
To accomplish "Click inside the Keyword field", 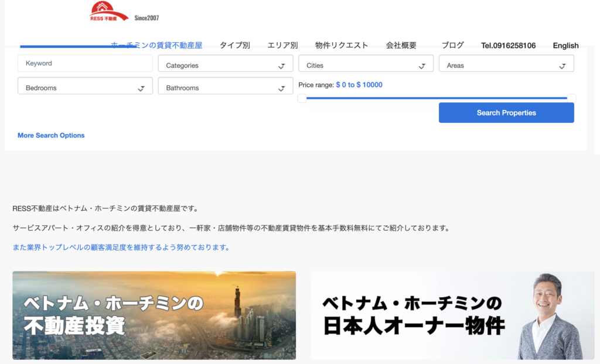I will [84, 63].
